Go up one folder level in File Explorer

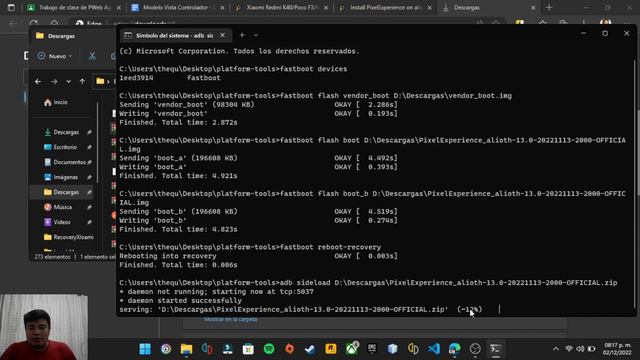point(82,82)
